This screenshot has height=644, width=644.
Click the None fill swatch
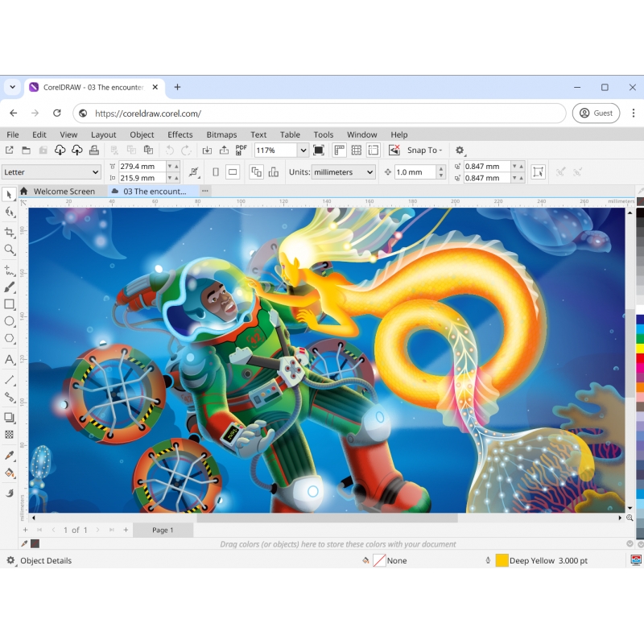[x=379, y=560]
